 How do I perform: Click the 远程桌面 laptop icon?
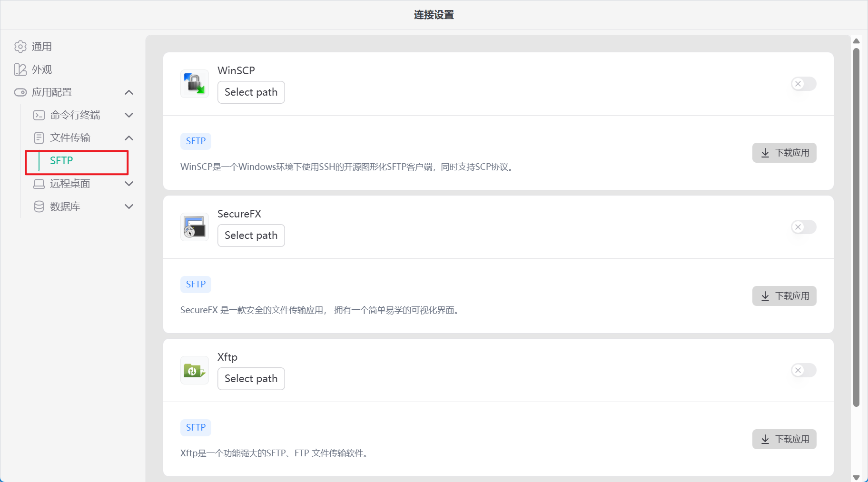pos(39,184)
